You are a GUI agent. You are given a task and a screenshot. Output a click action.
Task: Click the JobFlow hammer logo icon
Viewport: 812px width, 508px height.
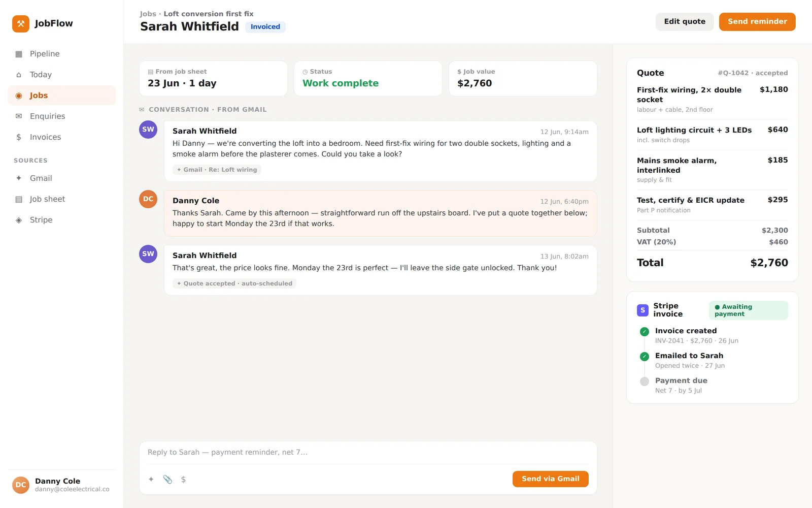pos(21,23)
